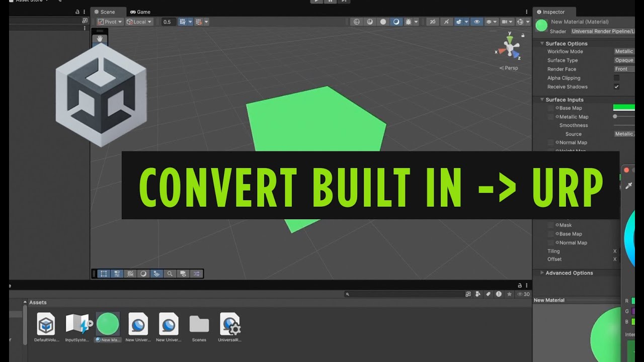Select the New Material asset thumbnail
Screen dimensions: 644x362
pos(108,324)
